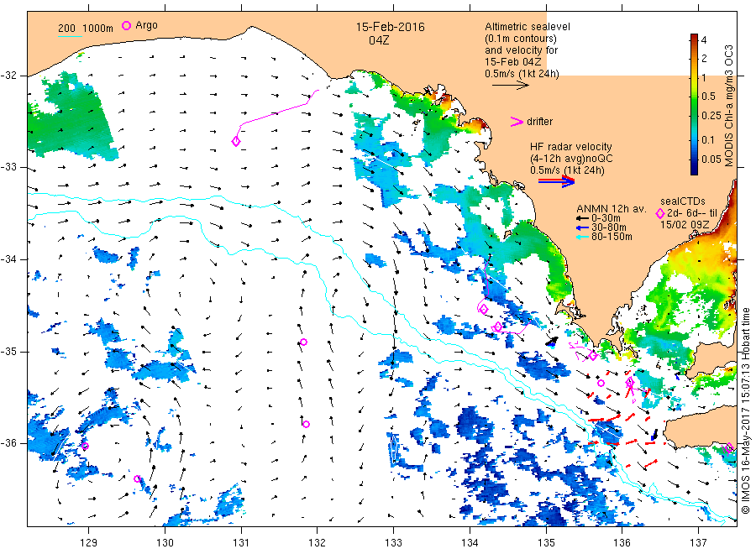Viewport: 756px width, 554px height.
Task: Click the 'Argo' legend label
Action: 146,25
